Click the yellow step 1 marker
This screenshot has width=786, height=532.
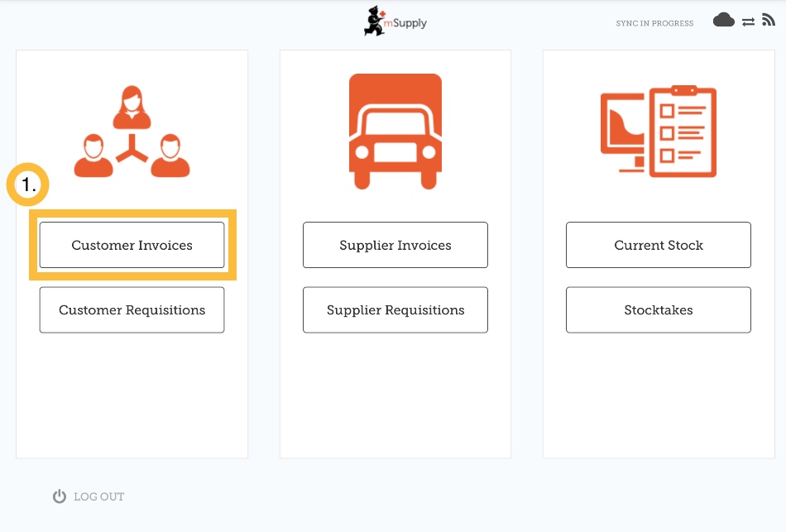point(28,186)
